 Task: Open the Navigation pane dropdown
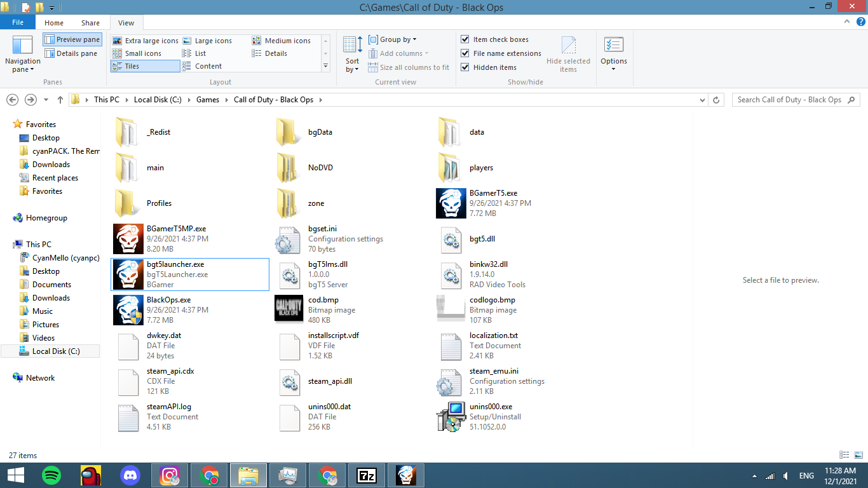(22, 53)
